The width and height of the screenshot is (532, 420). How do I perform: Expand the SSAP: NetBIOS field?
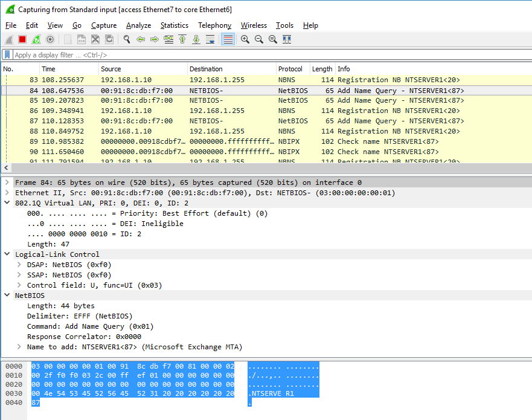[x=19, y=274]
